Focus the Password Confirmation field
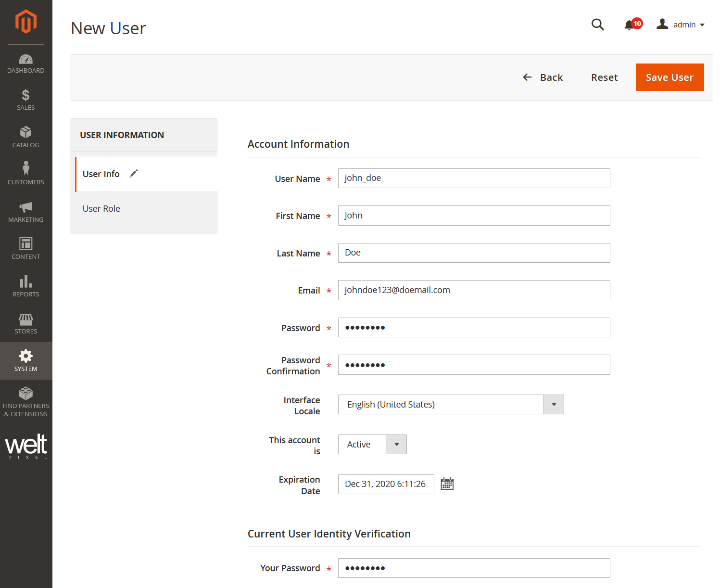This screenshot has width=720, height=588. pyautogui.click(x=474, y=365)
